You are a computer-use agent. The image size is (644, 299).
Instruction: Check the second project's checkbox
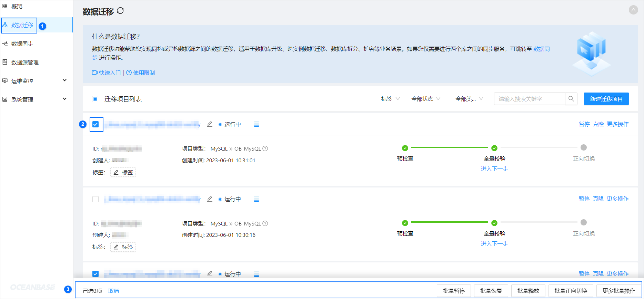(x=95, y=199)
